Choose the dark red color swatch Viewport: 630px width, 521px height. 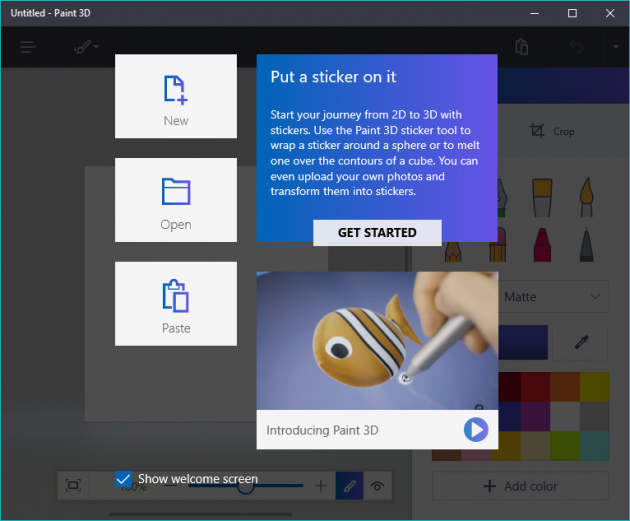coord(509,387)
